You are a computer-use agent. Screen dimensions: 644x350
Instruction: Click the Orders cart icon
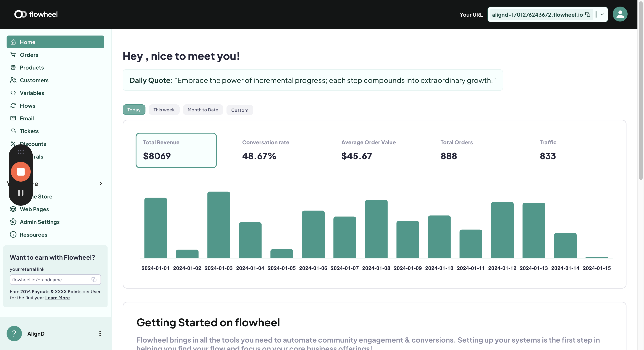pyautogui.click(x=13, y=55)
